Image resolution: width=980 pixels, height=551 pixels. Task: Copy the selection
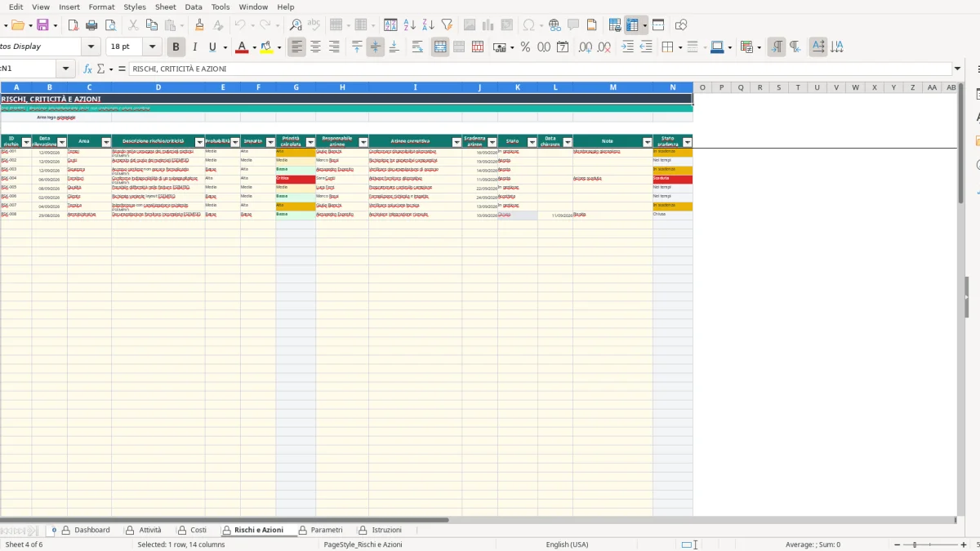tap(151, 25)
